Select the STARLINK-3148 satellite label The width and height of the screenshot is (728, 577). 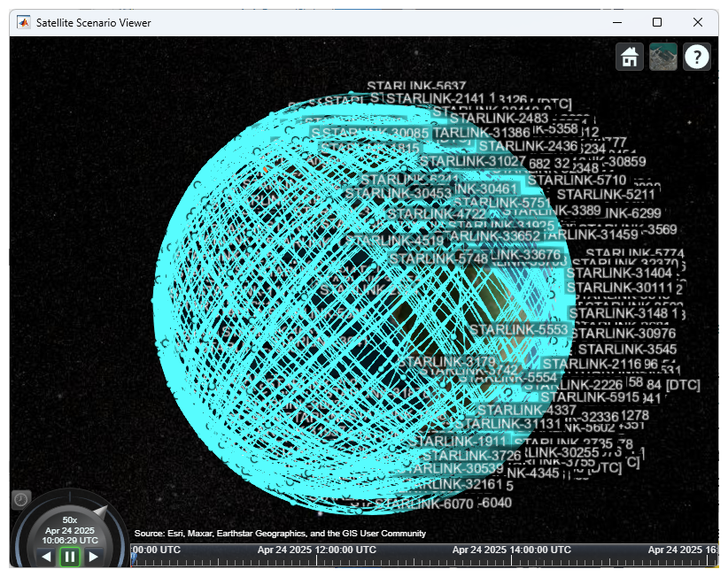pos(619,313)
